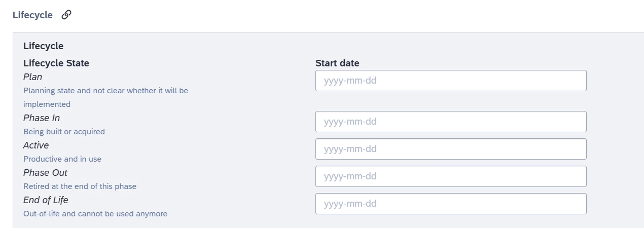Click the link icon beside Lifecycle heading
The width and height of the screenshot is (644, 228).
tap(66, 15)
